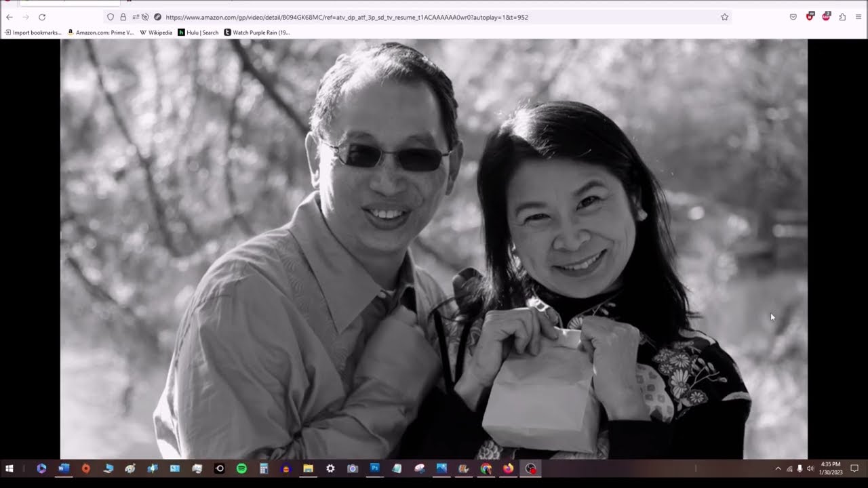Bookmark this page with the star icon
Screen dimensions: 868x488
click(x=724, y=17)
